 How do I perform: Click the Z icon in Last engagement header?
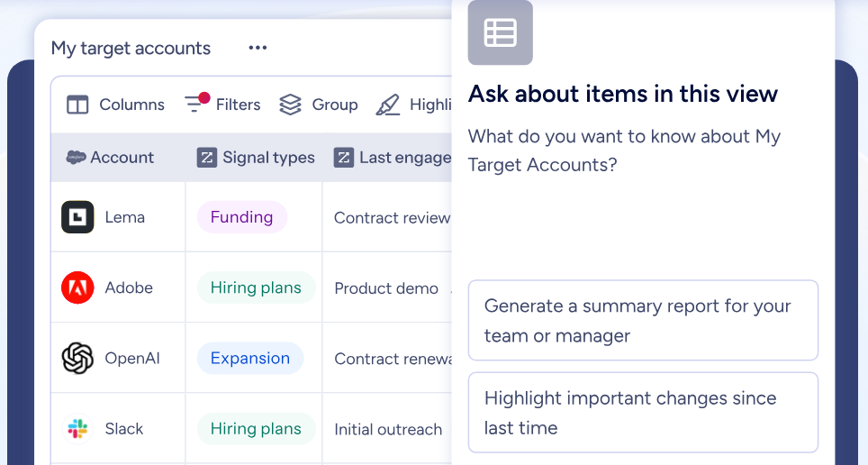[343, 158]
